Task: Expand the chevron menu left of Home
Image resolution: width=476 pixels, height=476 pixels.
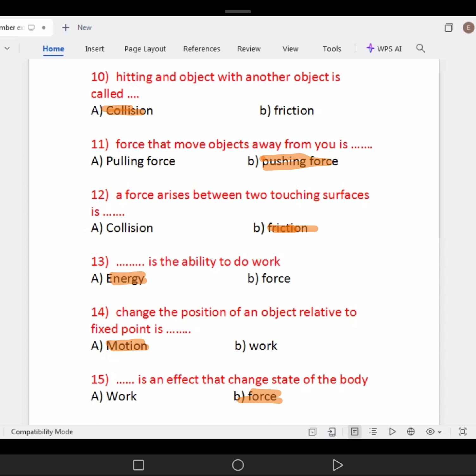Action: 7,48
